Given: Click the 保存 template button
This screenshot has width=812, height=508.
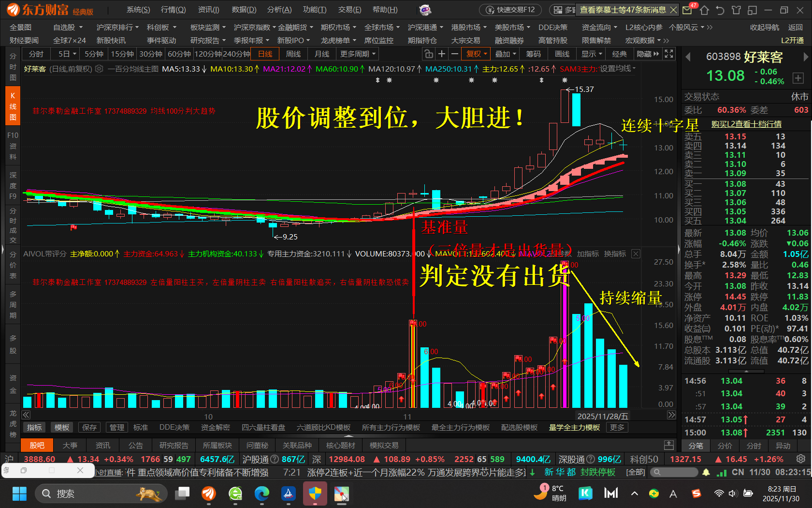Looking at the screenshot, I should [x=89, y=428].
